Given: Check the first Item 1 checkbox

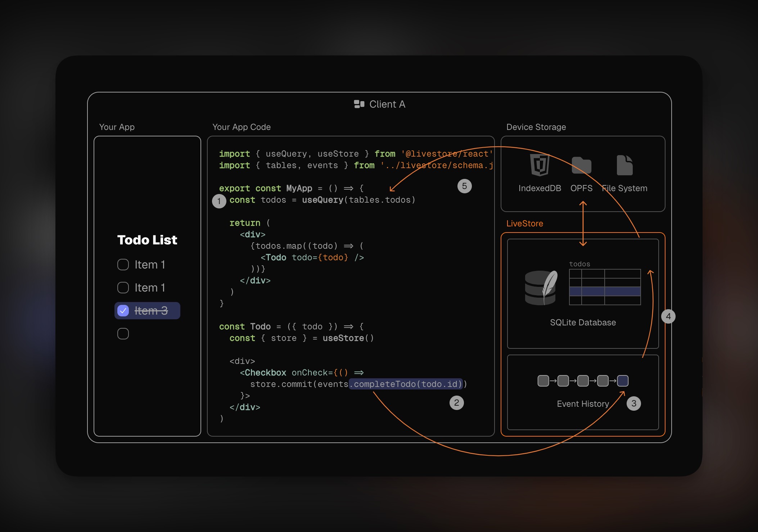Looking at the screenshot, I should coord(123,265).
